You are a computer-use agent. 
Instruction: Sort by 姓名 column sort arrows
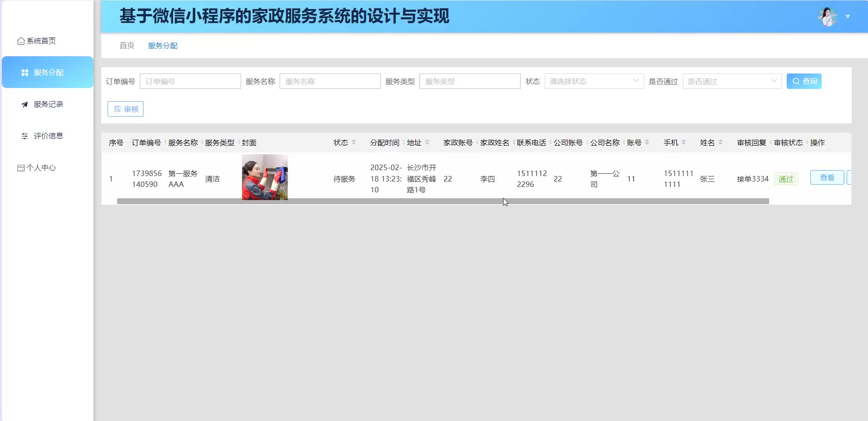click(x=720, y=142)
